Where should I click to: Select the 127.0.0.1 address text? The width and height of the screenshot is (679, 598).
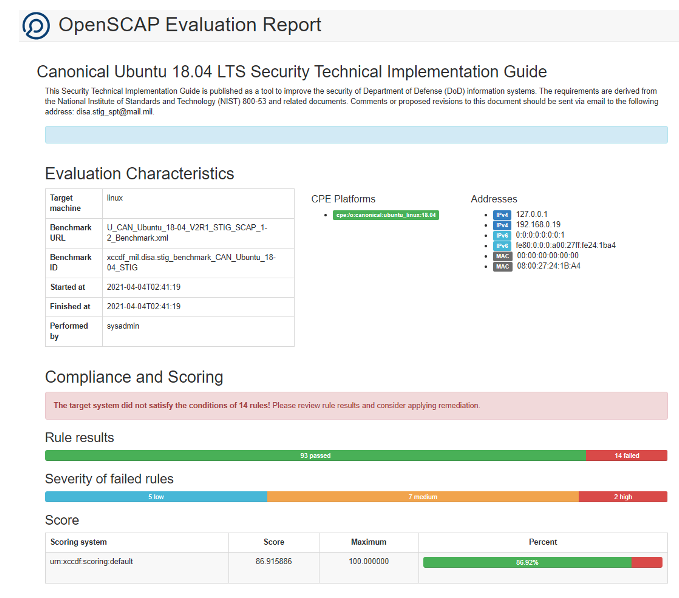click(532, 214)
